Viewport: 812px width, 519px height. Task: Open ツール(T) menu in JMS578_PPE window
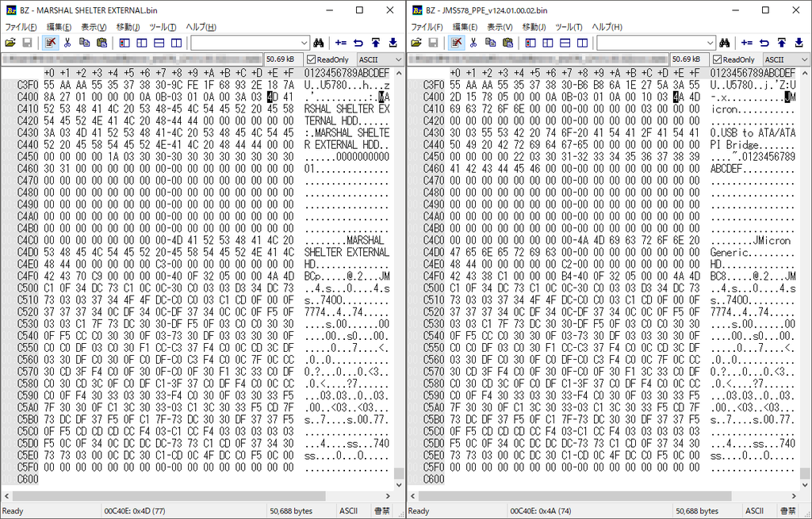[569, 27]
